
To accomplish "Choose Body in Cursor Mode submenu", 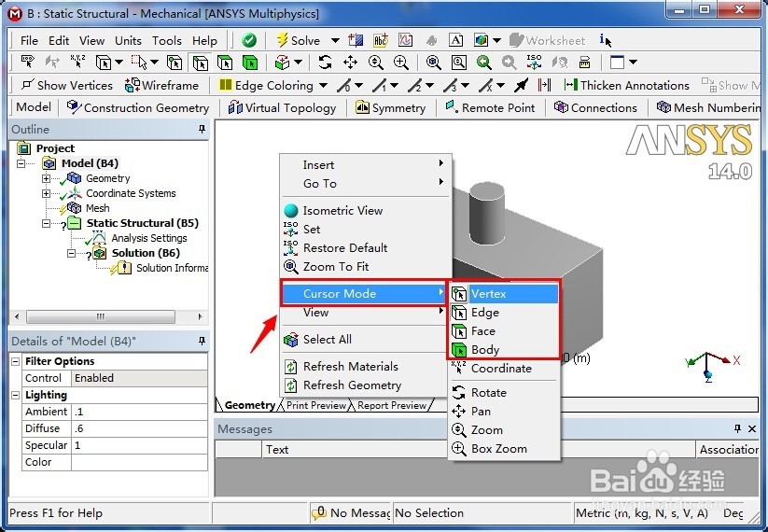I will pyautogui.click(x=504, y=350).
